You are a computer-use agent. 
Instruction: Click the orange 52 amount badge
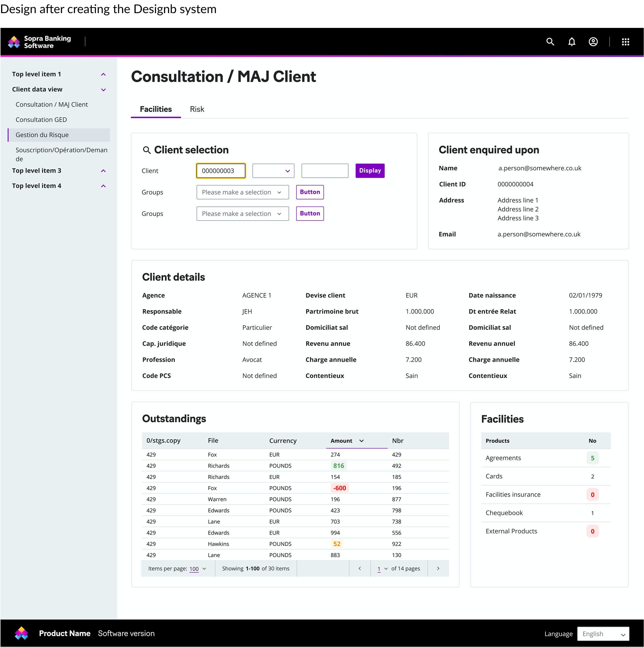coord(337,544)
